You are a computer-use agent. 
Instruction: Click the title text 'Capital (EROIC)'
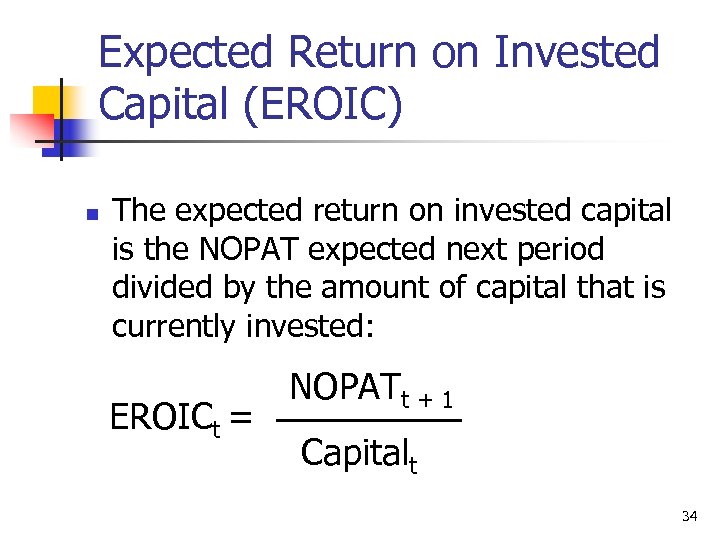(x=250, y=106)
